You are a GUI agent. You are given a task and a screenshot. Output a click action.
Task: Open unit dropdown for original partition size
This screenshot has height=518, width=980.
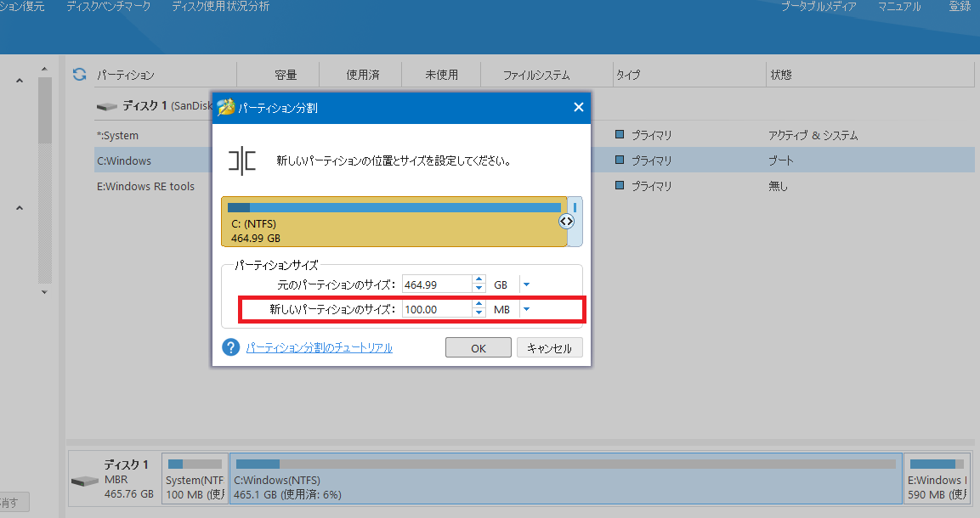pos(526,284)
